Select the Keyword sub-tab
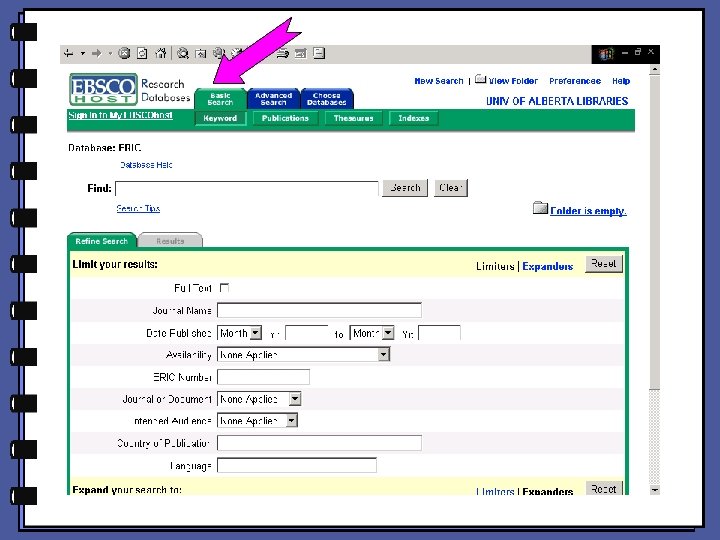 (x=220, y=118)
